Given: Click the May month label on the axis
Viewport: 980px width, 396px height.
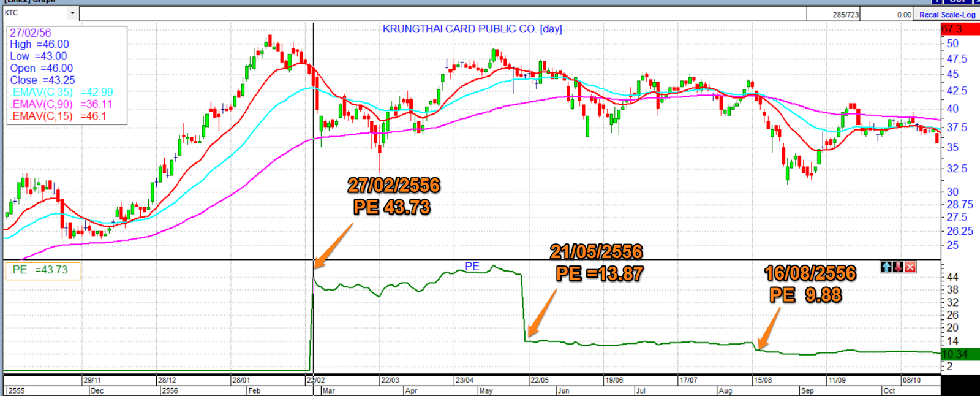Looking at the screenshot, I should click(x=486, y=391).
